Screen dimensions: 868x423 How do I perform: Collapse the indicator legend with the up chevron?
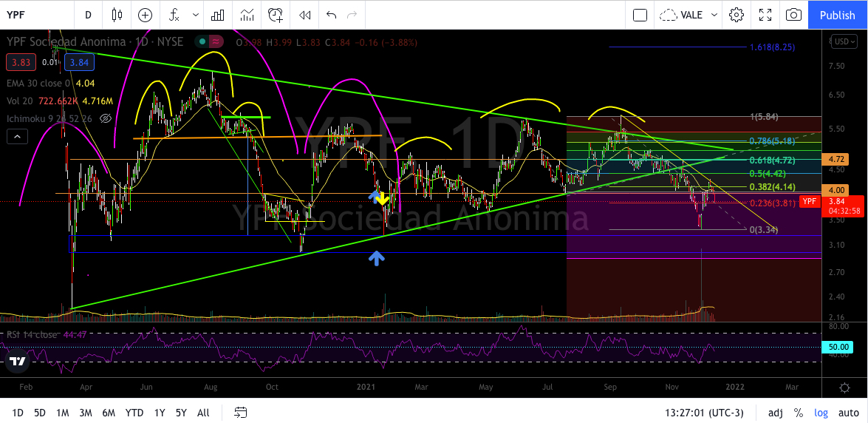click(x=16, y=136)
